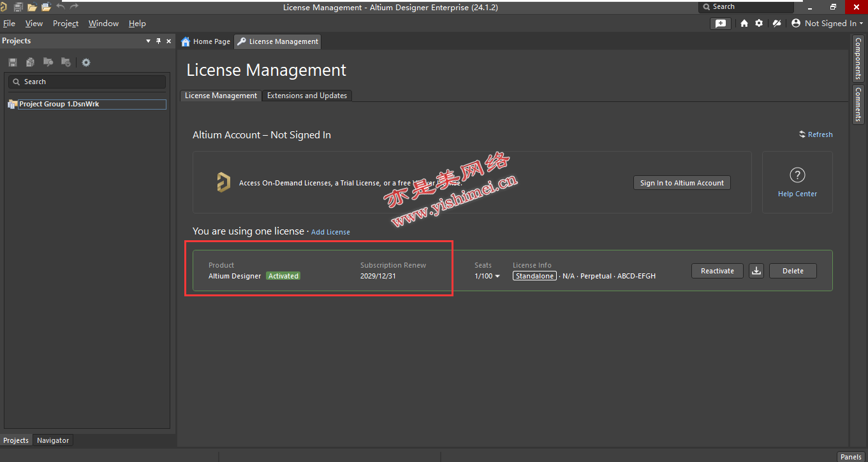Click the Delete license button
The image size is (868, 462).
point(793,271)
